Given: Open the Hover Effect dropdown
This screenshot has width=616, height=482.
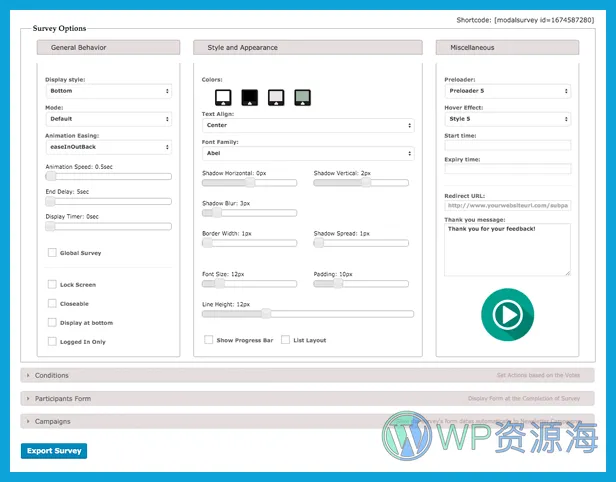Looking at the screenshot, I should [x=508, y=119].
